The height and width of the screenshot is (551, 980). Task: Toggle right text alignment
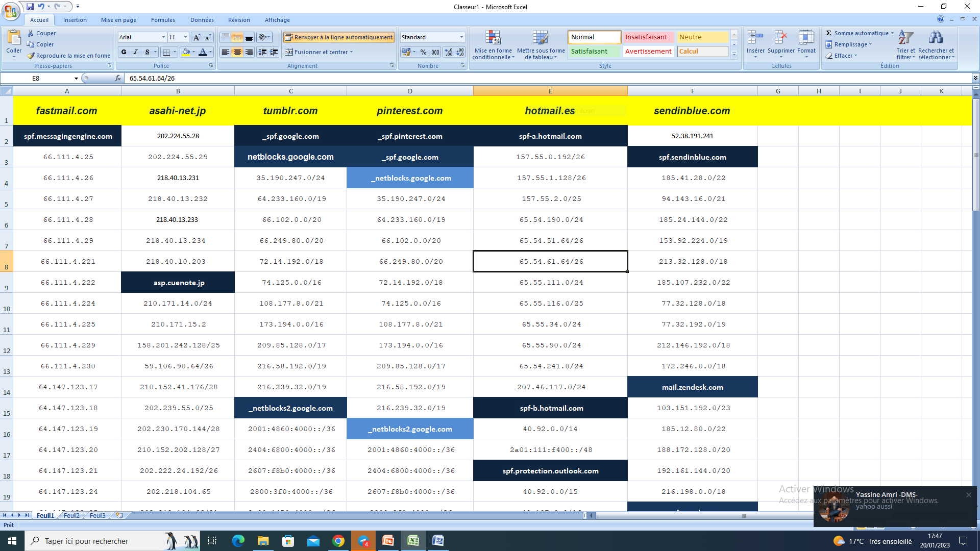click(x=249, y=52)
